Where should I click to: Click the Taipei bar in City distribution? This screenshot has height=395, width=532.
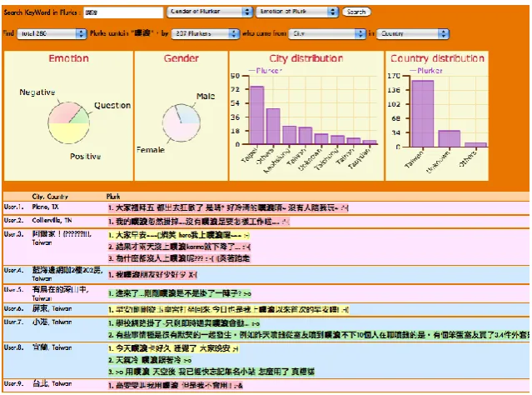257,115
